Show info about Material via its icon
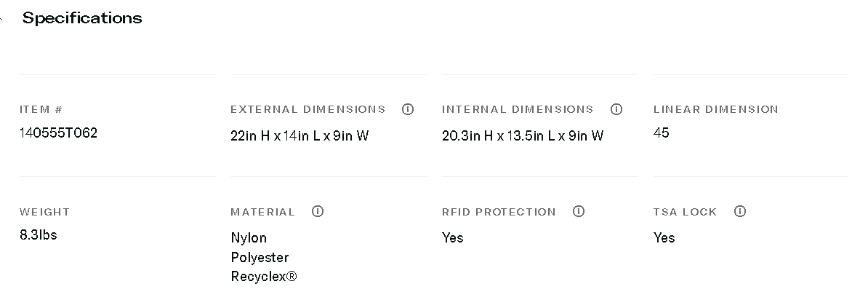 [x=318, y=211]
